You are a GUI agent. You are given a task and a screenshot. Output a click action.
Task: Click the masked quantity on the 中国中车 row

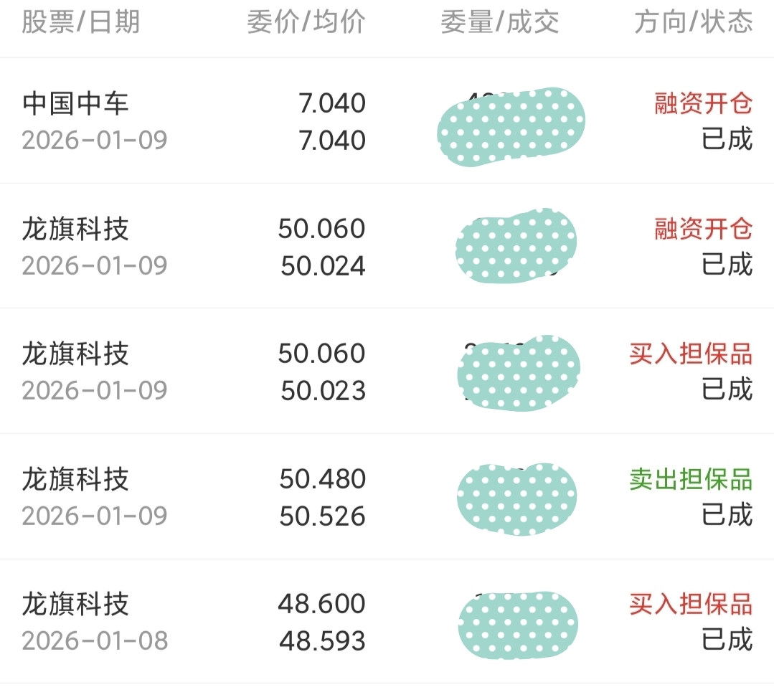point(511,127)
